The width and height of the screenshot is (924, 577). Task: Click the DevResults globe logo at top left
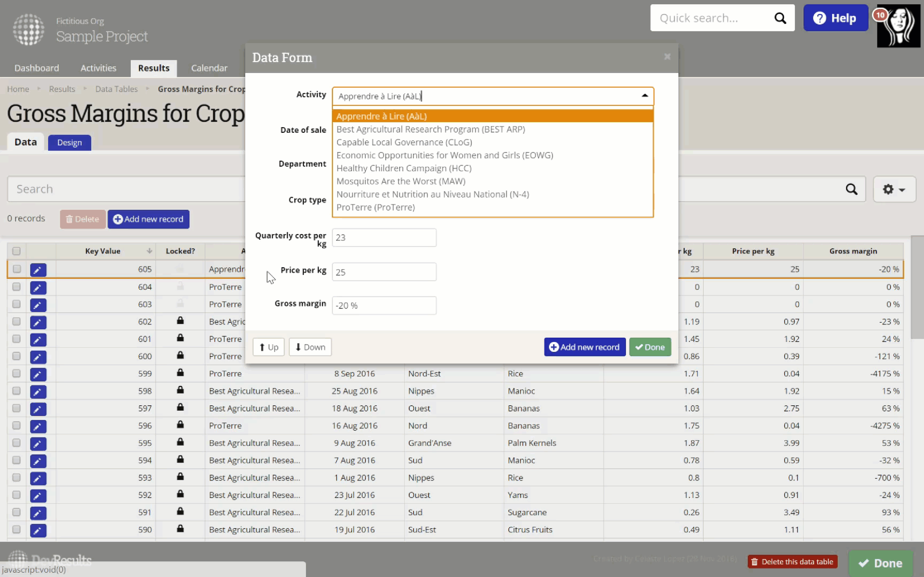[x=29, y=29]
